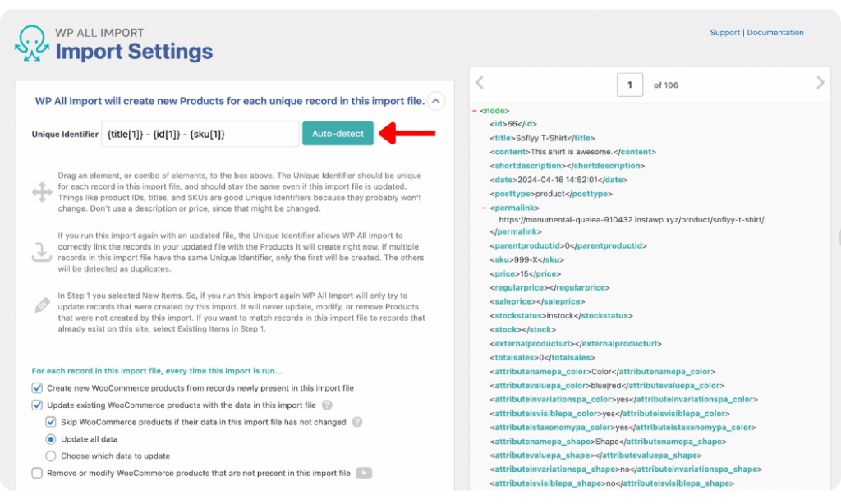This screenshot has height=504, width=841.
Task: Click the attributeisvisiblepa_color tag
Action: point(610,414)
